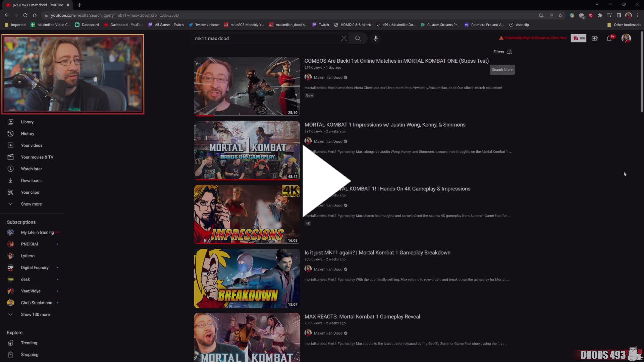Select the Watch later sidebar icon
Screen dimensions: 644x362
pos(10,169)
